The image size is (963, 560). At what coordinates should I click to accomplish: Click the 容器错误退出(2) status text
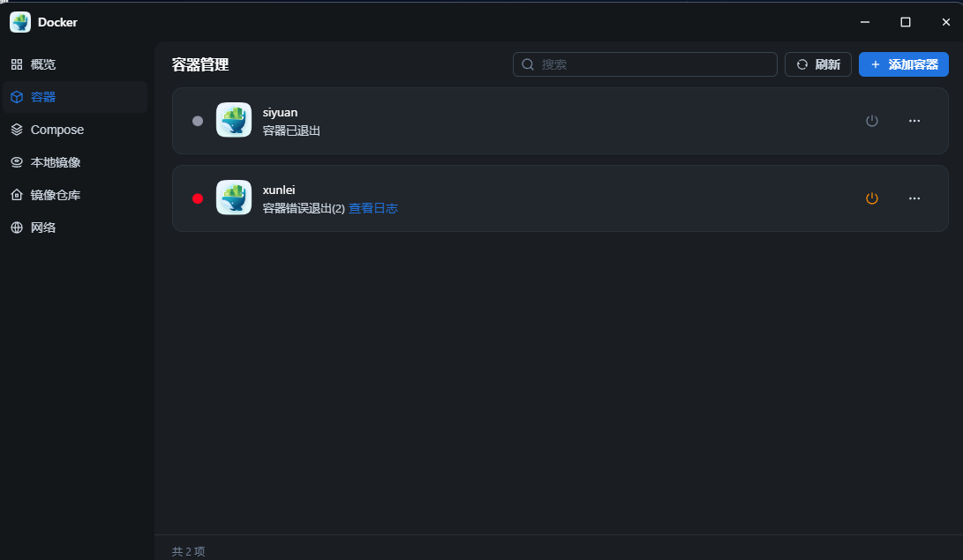304,208
